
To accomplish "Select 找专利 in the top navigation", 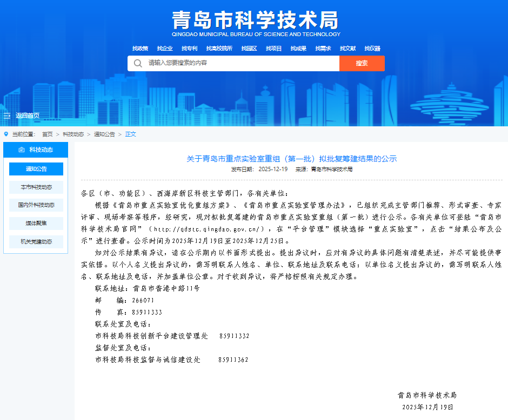I will pyautogui.click(x=188, y=48).
